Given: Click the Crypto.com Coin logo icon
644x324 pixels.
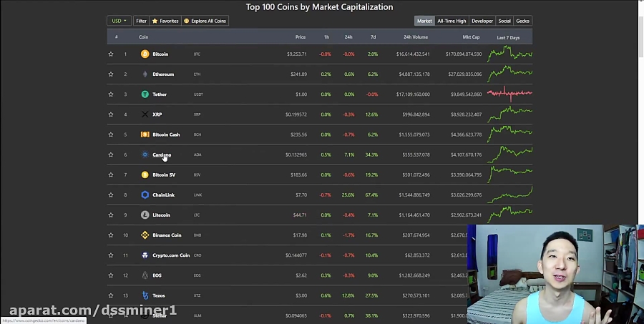Looking at the screenshot, I should pyautogui.click(x=145, y=255).
